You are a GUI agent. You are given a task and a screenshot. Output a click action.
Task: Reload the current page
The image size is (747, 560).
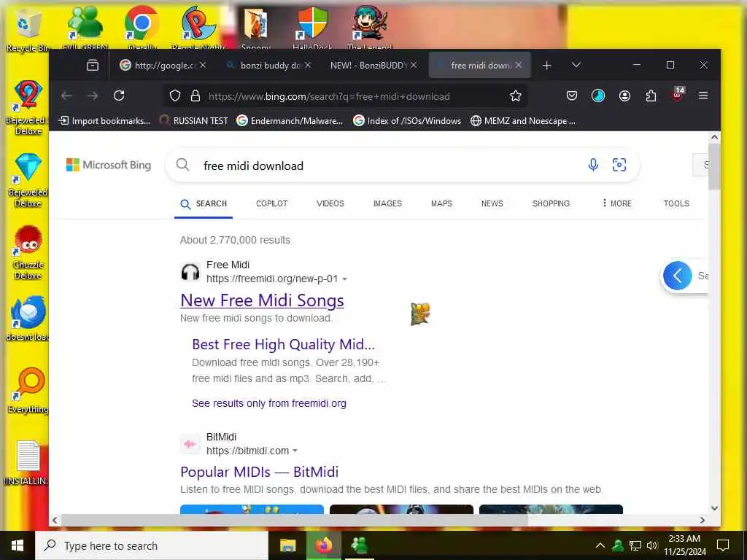pos(119,96)
